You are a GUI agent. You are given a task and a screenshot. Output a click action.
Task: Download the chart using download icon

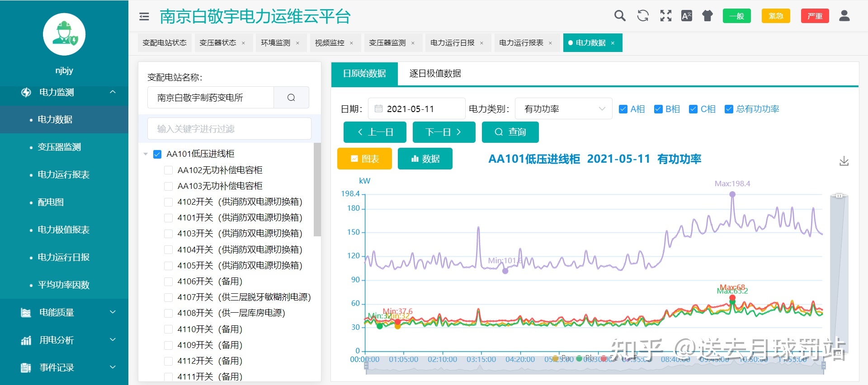pyautogui.click(x=844, y=161)
